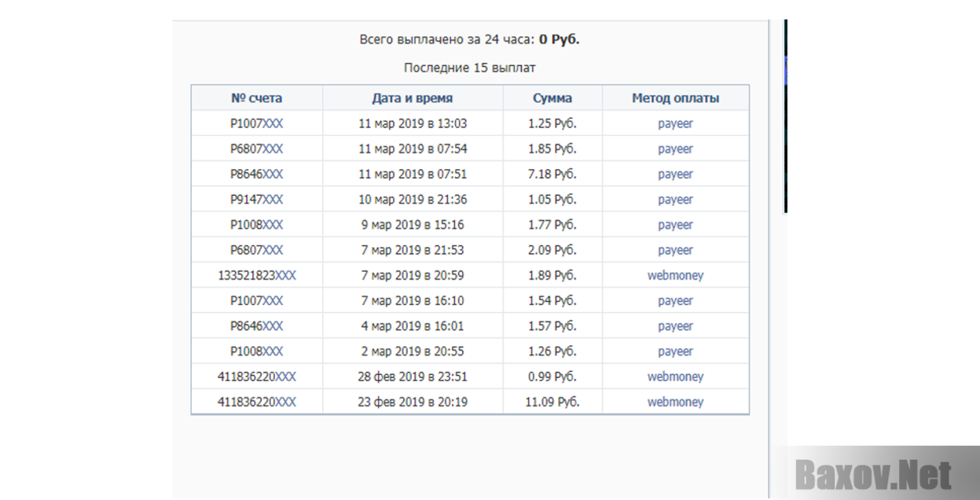
Task: Click the 'Дата и время' column header
Action: (413, 98)
